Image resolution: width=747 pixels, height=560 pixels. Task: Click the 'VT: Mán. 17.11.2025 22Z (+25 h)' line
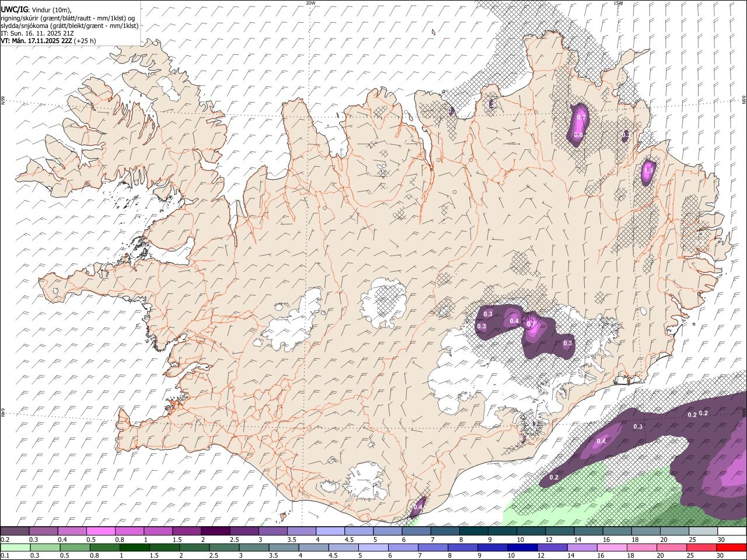48,41
